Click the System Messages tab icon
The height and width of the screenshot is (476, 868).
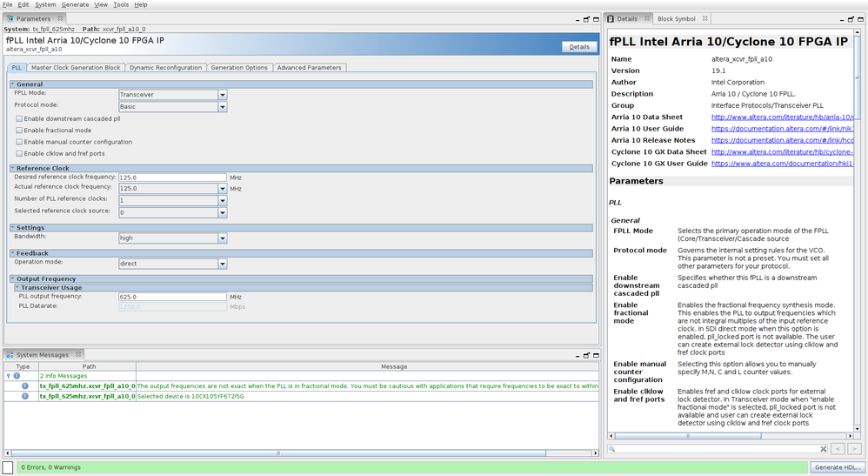coord(10,355)
